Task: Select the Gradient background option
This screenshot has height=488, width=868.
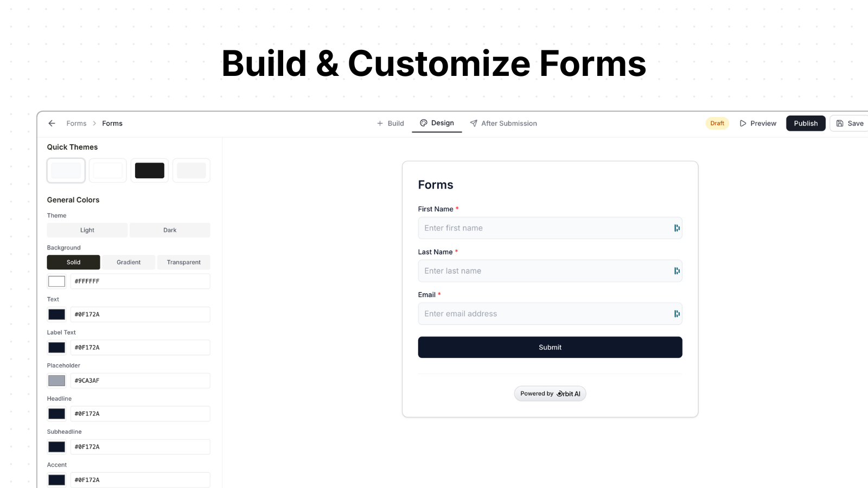Action: [x=128, y=262]
